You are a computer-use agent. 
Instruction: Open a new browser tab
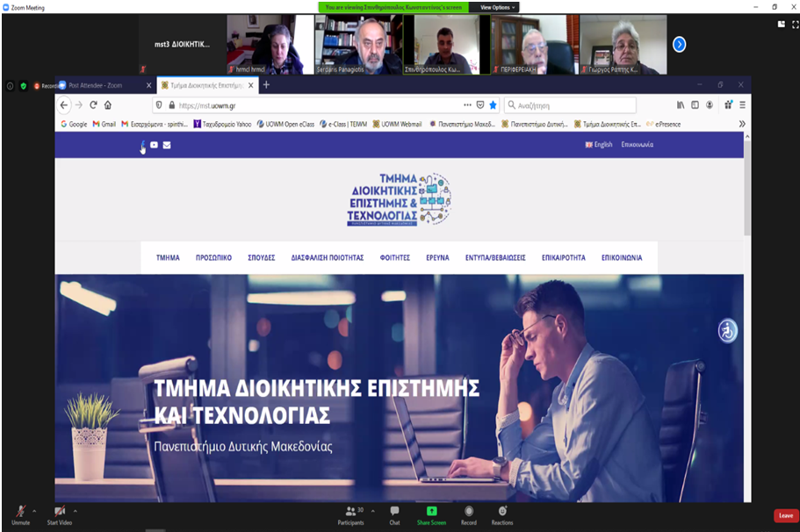[266, 84]
